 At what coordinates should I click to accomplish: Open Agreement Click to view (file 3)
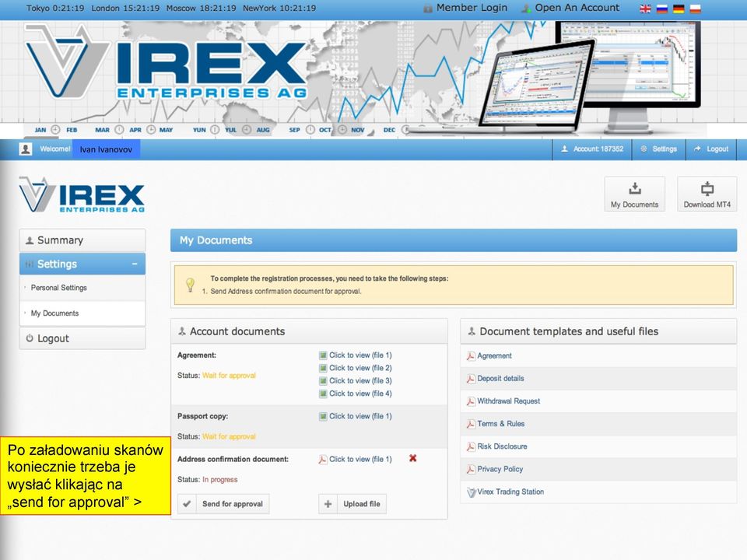[x=360, y=381]
